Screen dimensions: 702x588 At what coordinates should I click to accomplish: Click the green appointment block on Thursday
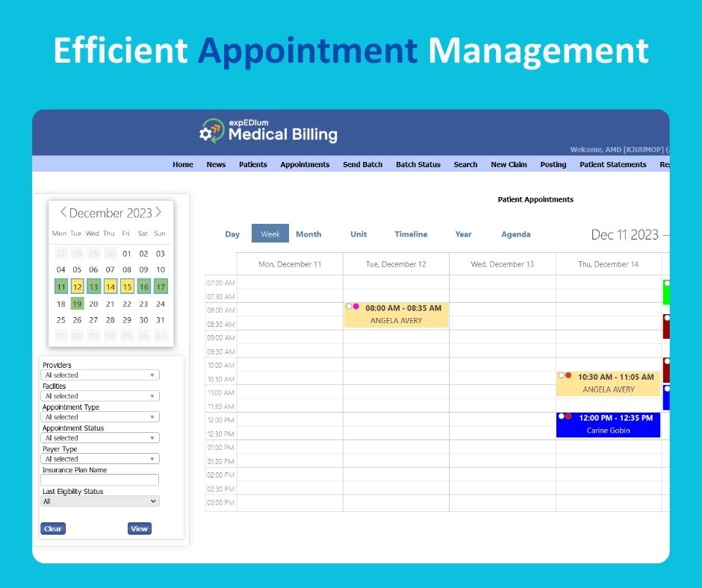click(665, 291)
